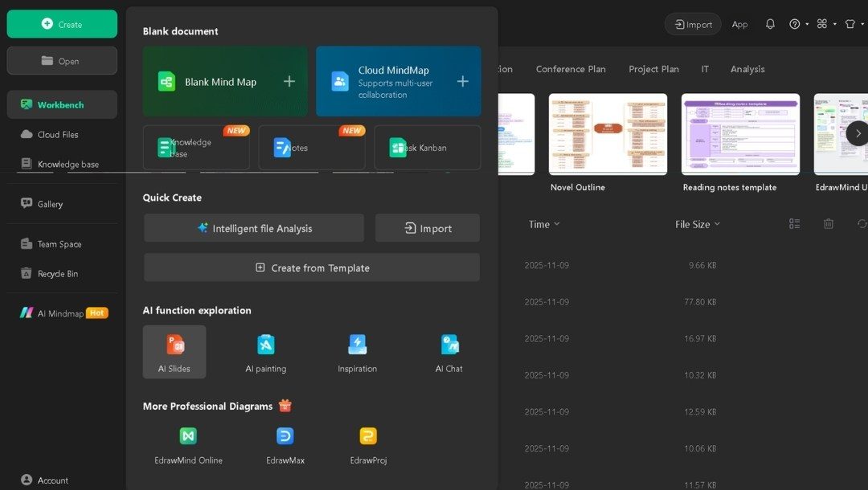The height and width of the screenshot is (490, 868).
Task: Select the Novel Outline template thumbnail
Action: [608, 134]
